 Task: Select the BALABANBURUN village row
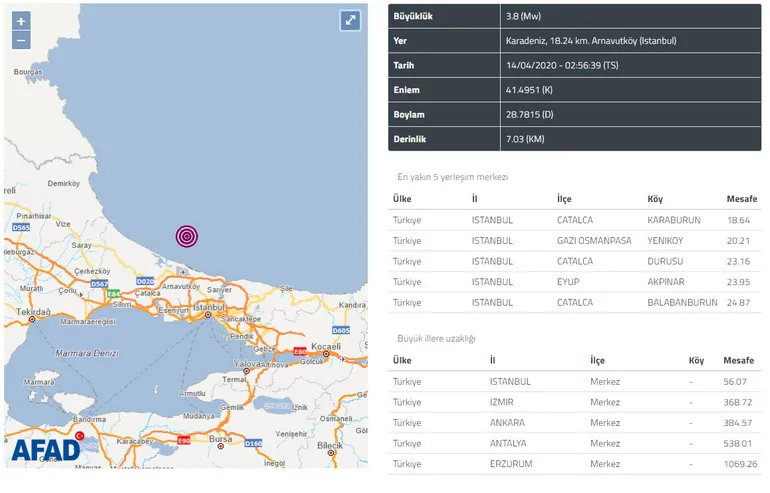[573, 302]
